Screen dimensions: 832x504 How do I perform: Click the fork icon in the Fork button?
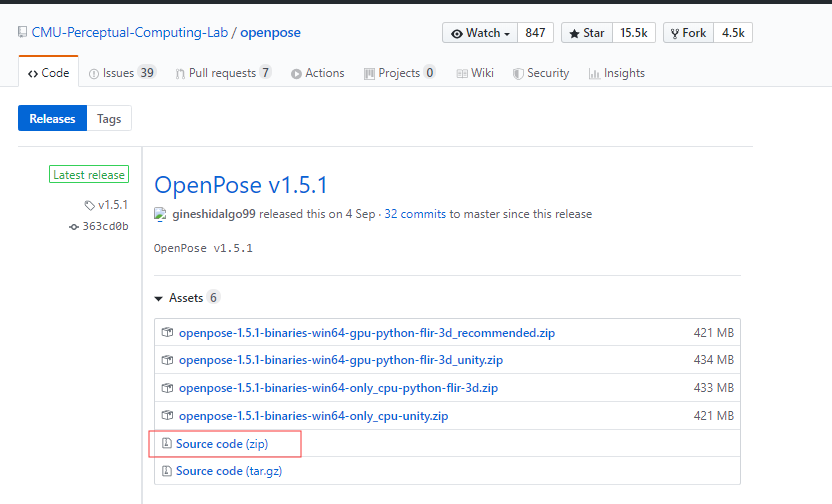coord(675,33)
